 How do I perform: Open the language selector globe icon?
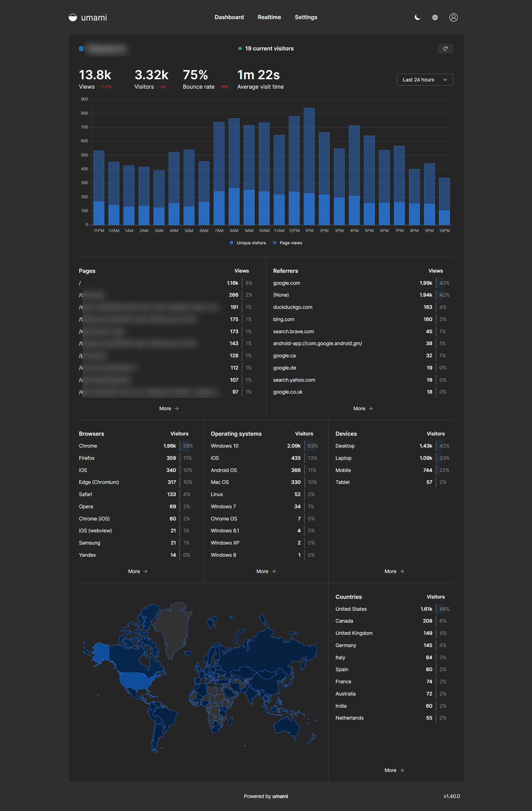(435, 17)
